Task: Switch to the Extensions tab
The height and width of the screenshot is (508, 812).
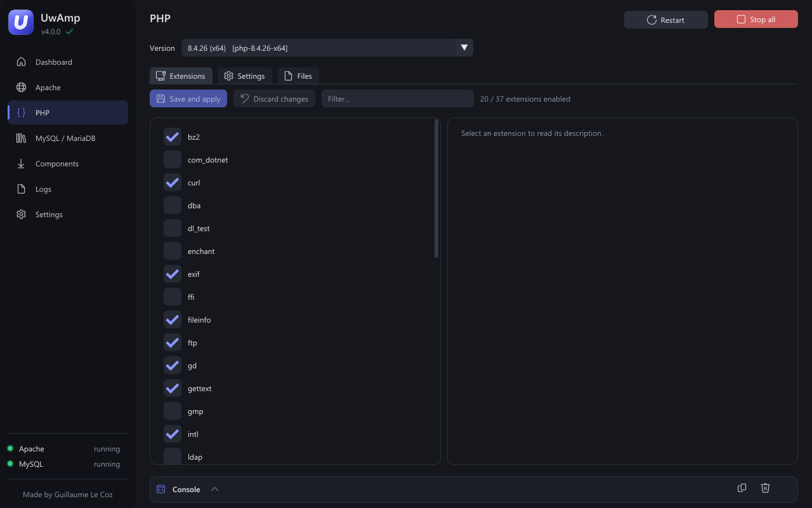Action: point(181,76)
